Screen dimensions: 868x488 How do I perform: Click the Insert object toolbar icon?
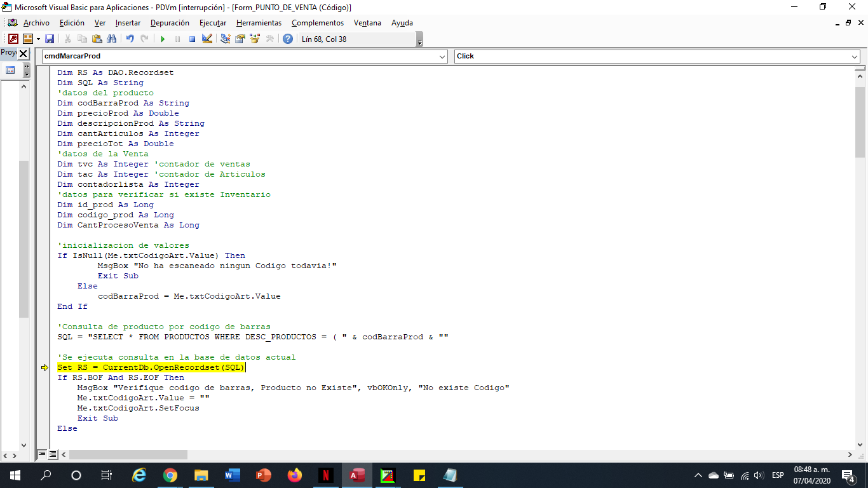point(28,39)
